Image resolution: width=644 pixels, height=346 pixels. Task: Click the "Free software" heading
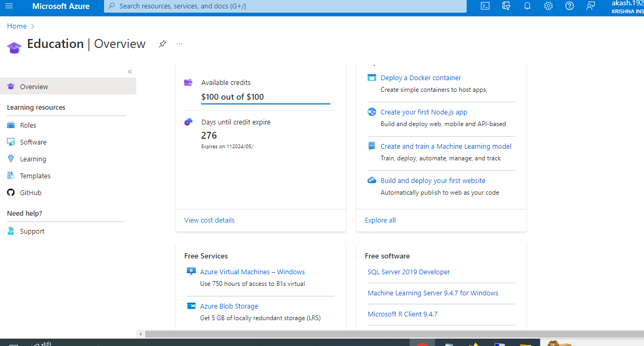tap(387, 256)
